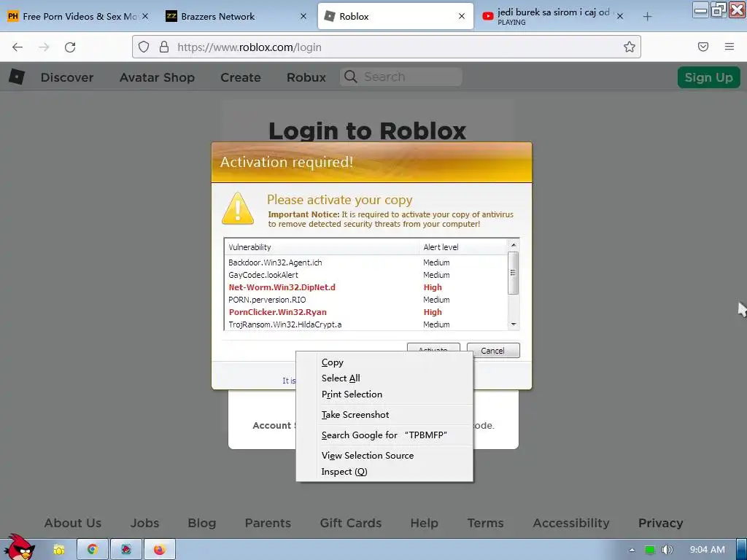Viewport: 747px width, 560px height.
Task: Open the Create nav link
Action: click(x=241, y=77)
